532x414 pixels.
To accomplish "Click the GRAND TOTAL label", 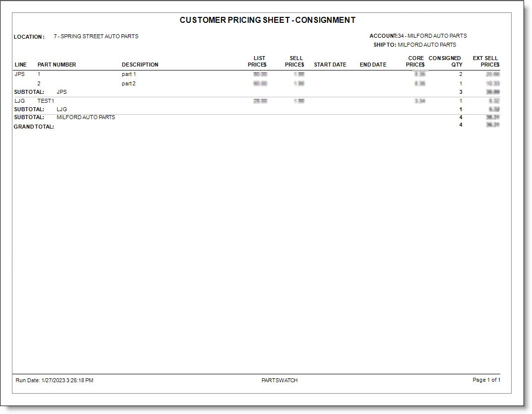I will [x=34, y=127].
